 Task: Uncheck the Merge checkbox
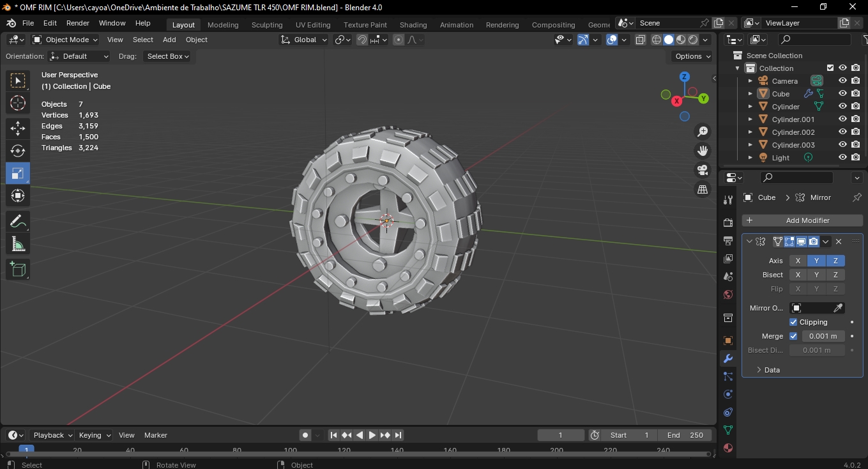click(793, 336)
